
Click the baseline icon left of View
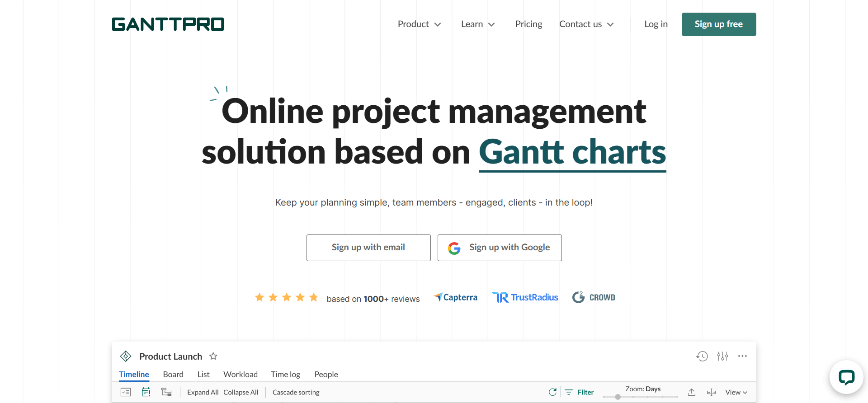click(711, 392)
